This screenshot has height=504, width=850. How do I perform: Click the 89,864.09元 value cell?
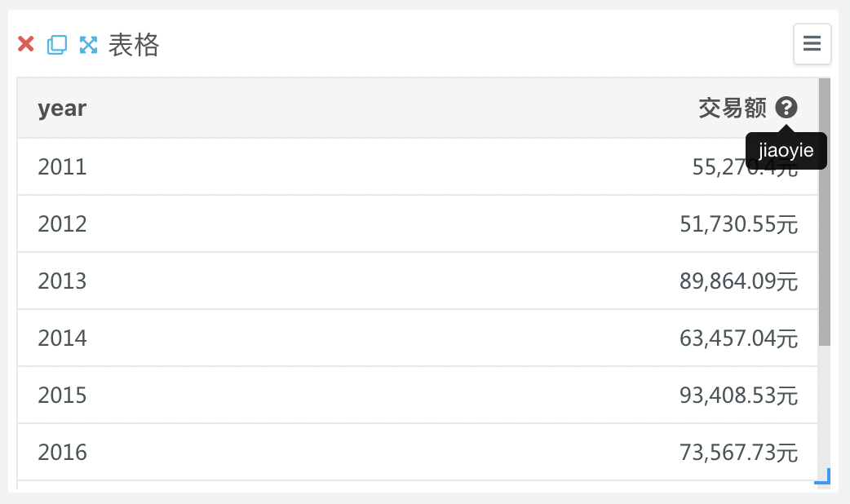click(x=738, y=281)
